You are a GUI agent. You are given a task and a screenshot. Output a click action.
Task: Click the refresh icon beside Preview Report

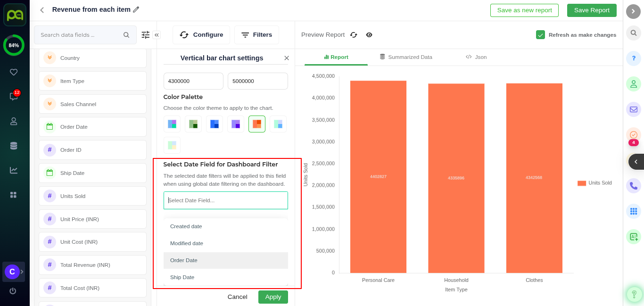(x=354, y=35)
